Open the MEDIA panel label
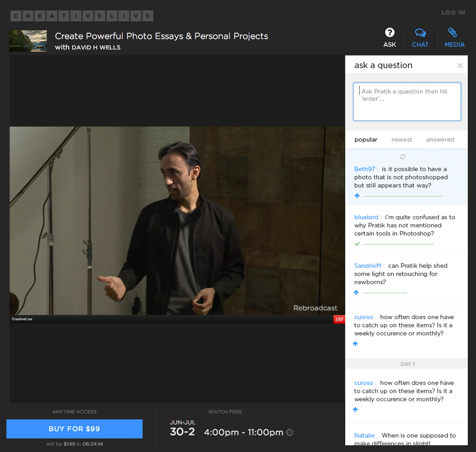Viewport: 476px width, 452px height. coord(455,45)
